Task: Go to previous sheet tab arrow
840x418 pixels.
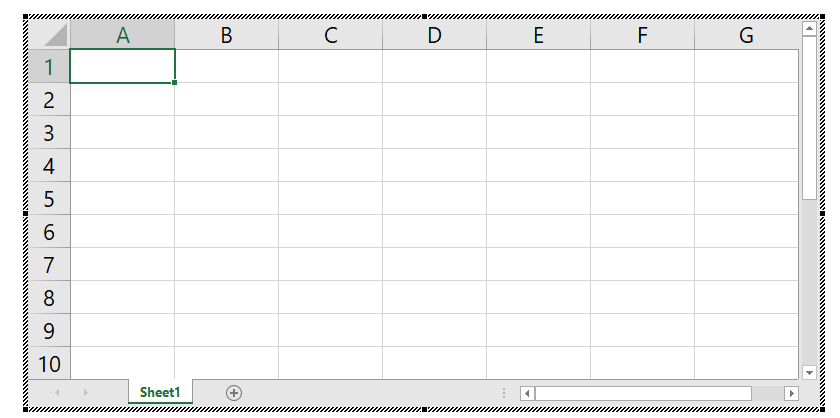Action: (57, 393)
